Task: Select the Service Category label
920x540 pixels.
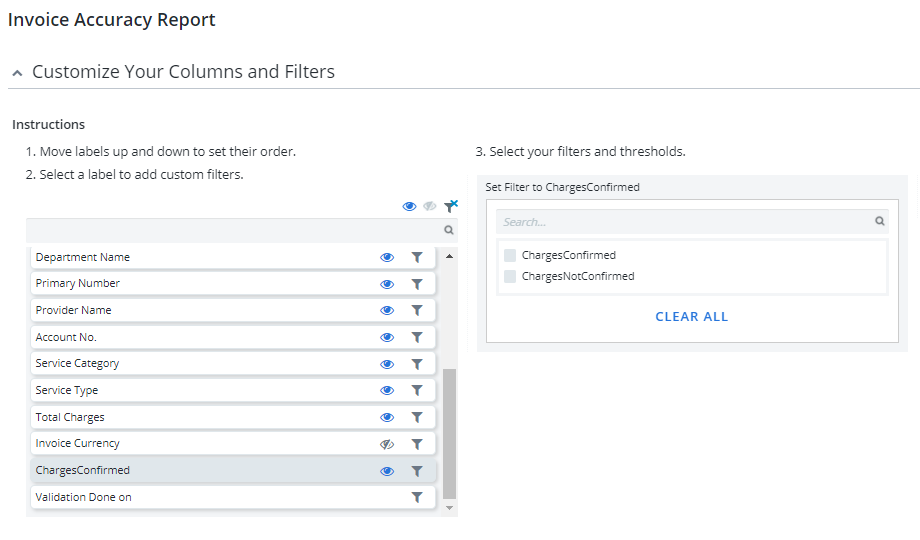Action: [x=233, y=363]
